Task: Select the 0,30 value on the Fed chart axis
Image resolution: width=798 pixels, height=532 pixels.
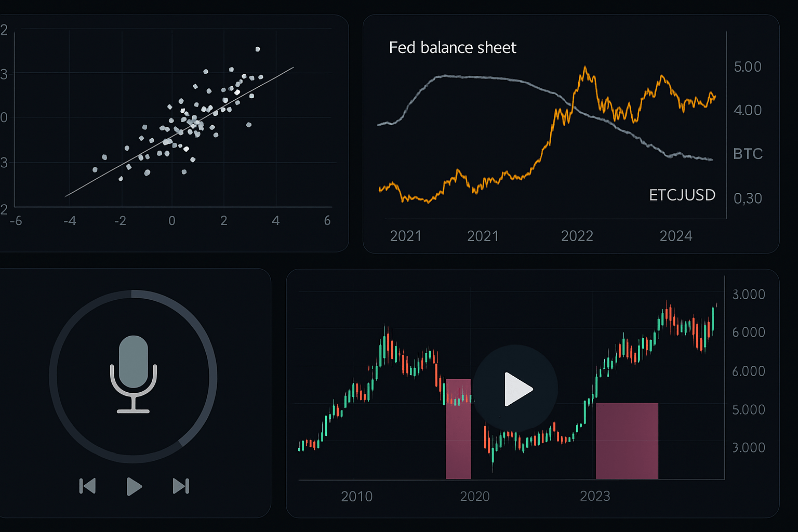Action: click(747, 198)
